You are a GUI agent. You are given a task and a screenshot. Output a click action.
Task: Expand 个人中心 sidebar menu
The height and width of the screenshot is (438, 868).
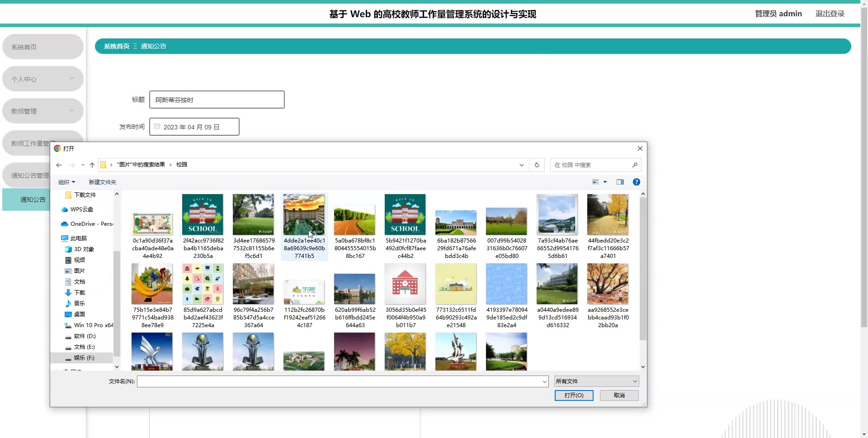tap(43, 79)
